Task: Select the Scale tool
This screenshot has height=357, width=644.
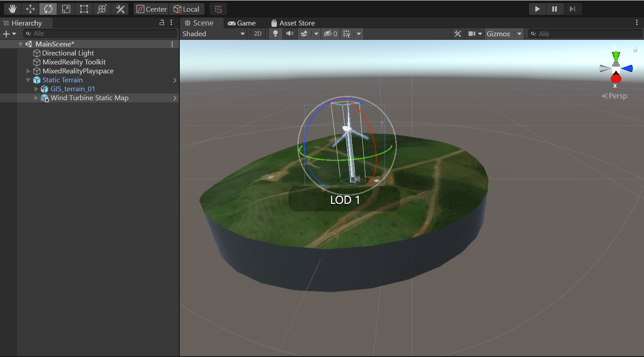Action: 66,9
